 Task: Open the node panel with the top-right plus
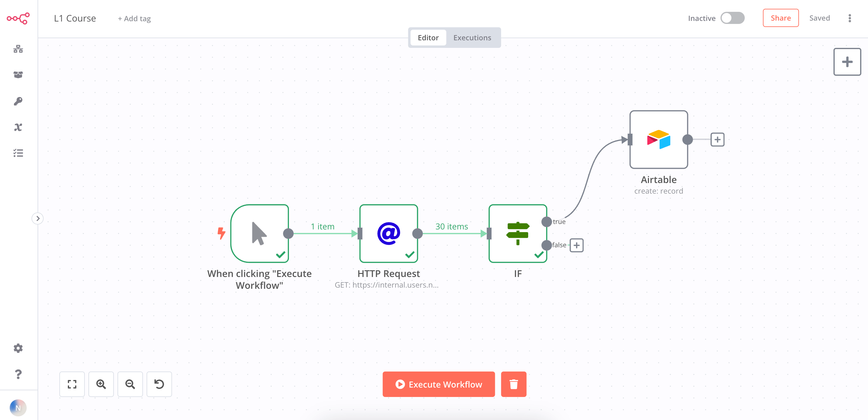[x=847, y=62]
